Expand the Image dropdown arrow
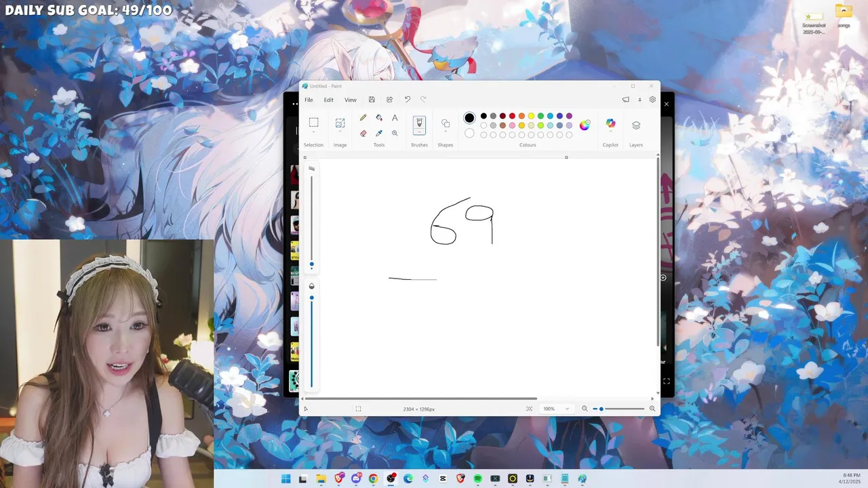 (340, 132)
